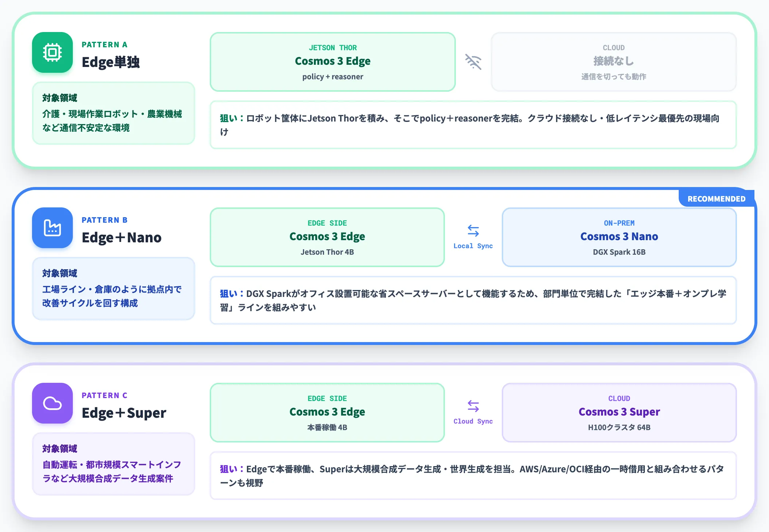This screenshot has width=769, height=532.
Task: Click the 'PATTERN C' label
Action: [104, 396]
